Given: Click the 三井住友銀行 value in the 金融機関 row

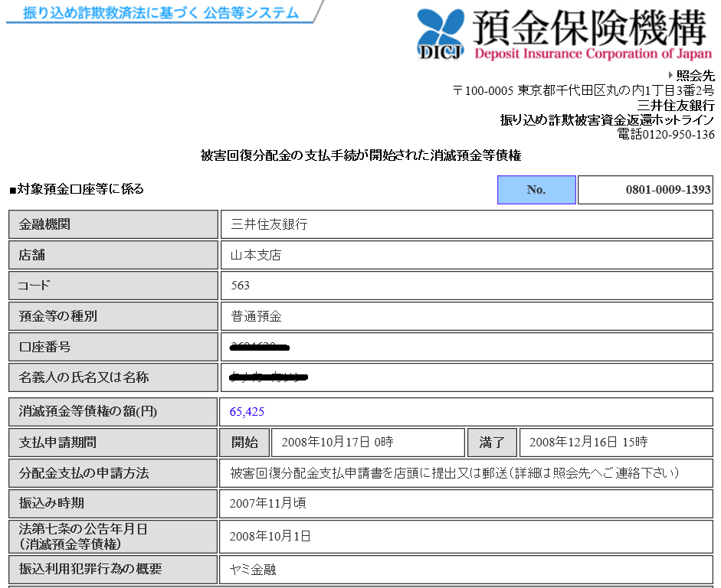Looking at the screenshot, I should click(270, 224).
